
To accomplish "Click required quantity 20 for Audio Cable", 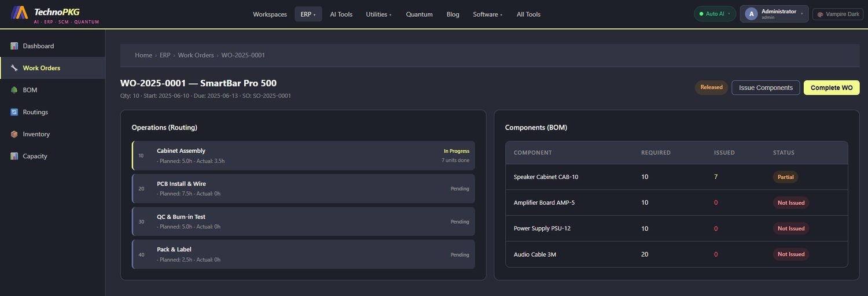I will (645, 254).
